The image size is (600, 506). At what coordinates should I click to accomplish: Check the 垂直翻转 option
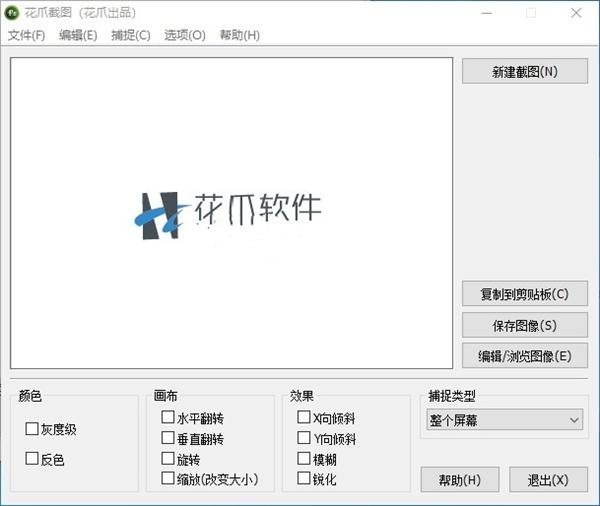(x=168, y=438)
